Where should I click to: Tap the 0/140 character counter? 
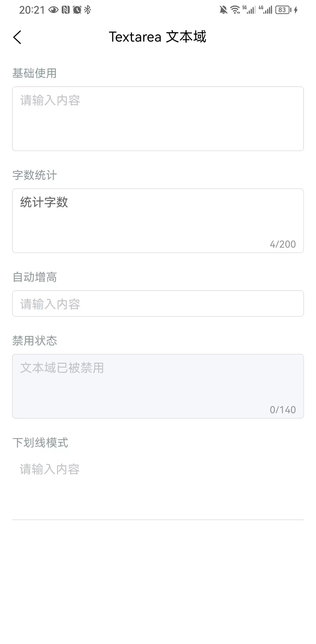(283, 410)
